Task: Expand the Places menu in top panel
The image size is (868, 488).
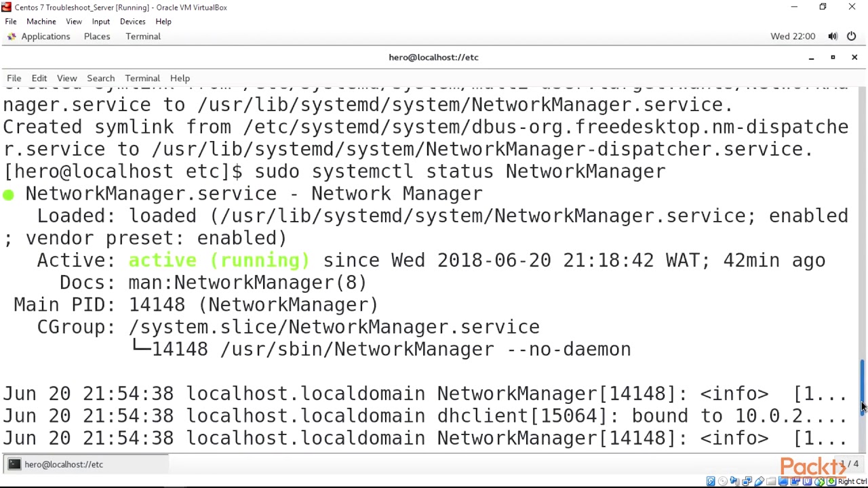Action: coord(97,37)
